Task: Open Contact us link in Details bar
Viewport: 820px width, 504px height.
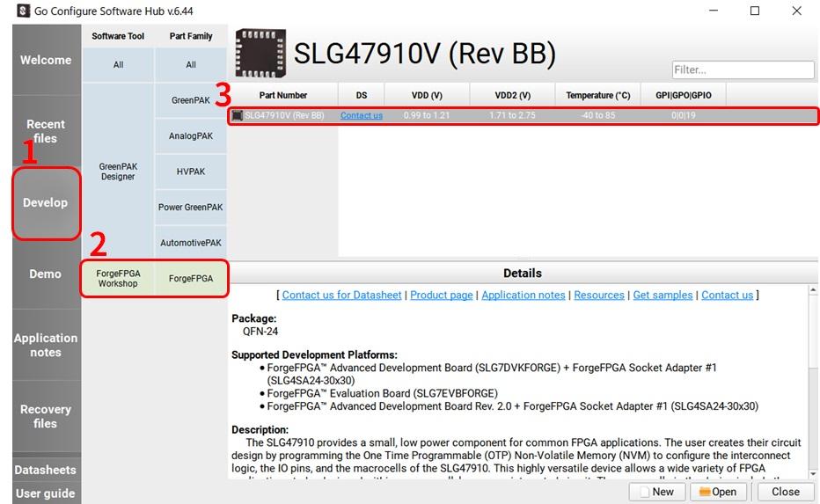Action: [728, 295]
